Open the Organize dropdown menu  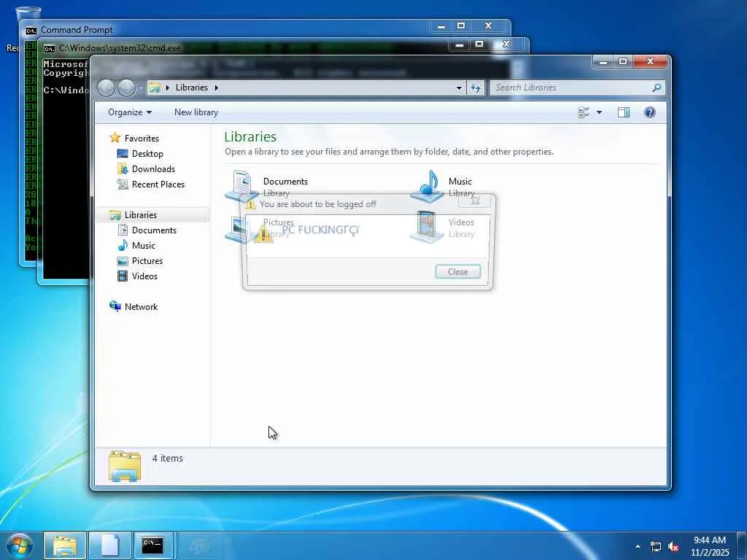(x=130, y=112)
